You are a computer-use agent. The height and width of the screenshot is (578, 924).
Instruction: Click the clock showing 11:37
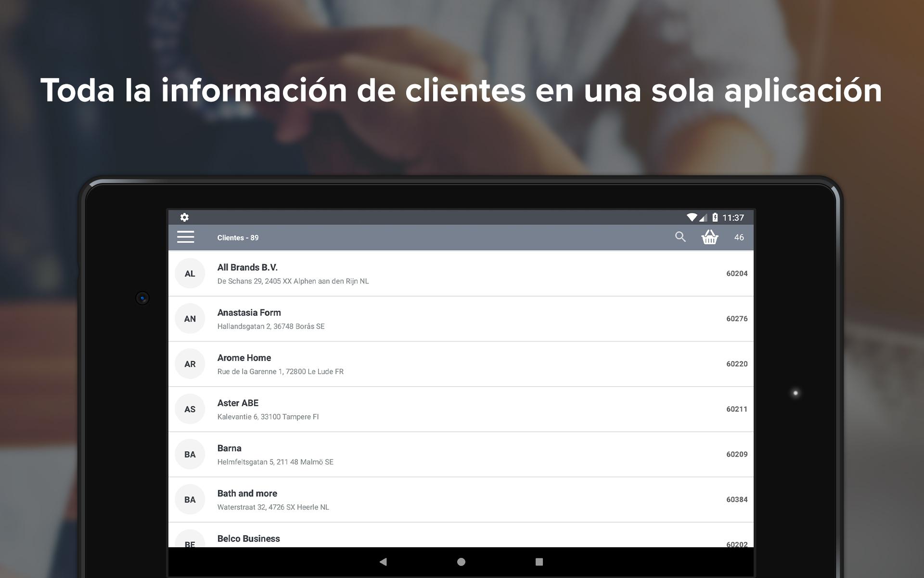click(x=733, y=218)
